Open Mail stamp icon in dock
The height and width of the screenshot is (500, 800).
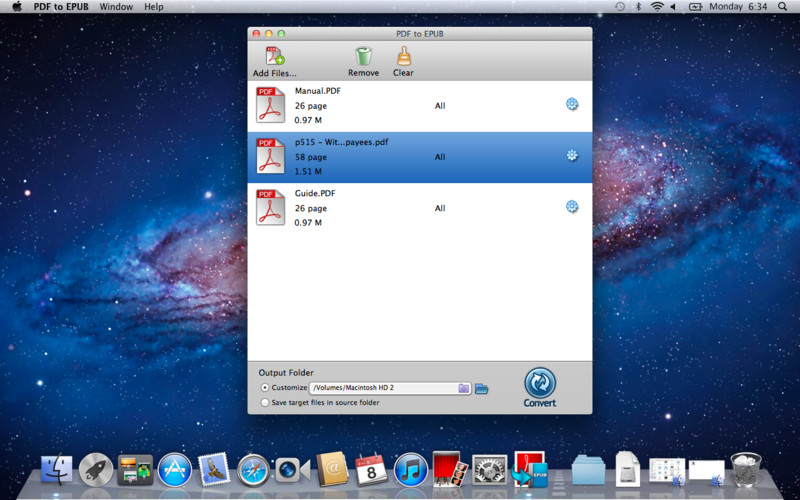pyautogui.click(x=214, y=468)
